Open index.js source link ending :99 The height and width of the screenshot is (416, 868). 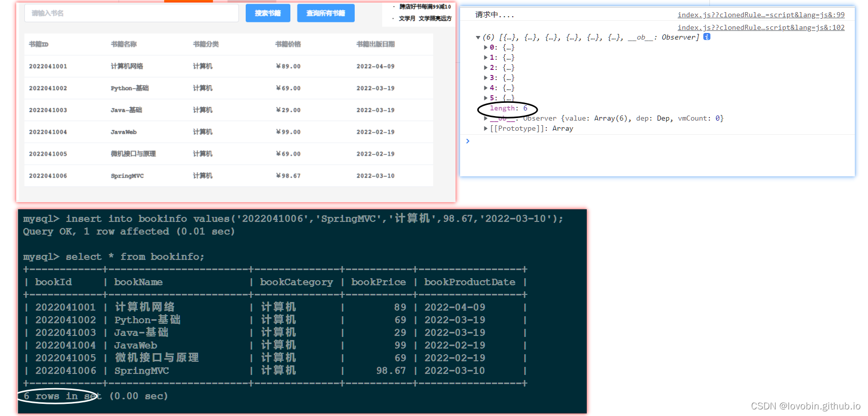761,15
